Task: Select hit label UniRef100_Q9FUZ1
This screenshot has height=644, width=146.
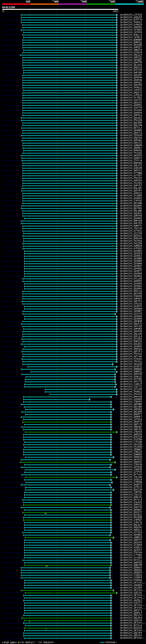Action: 131,58
